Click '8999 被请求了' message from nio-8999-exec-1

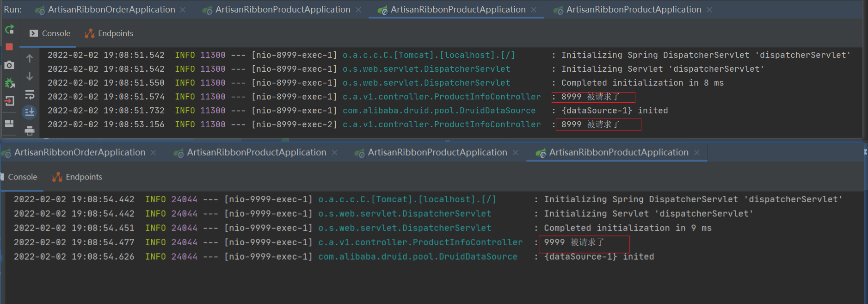[591, 97]
